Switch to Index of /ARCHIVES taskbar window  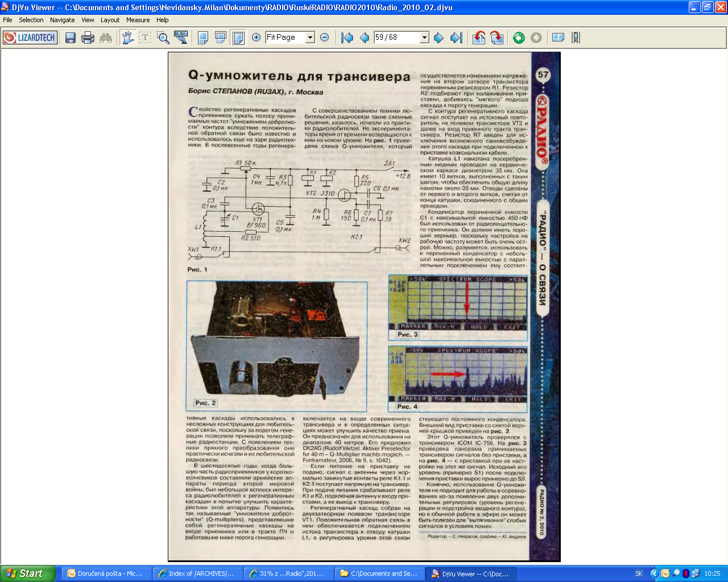(x=197, y=573)
